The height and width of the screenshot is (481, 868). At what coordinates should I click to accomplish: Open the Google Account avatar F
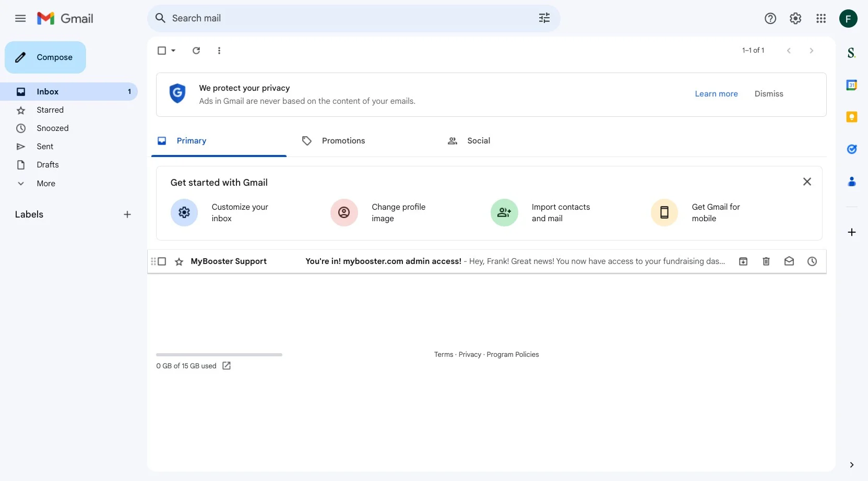tap(848, 19)
